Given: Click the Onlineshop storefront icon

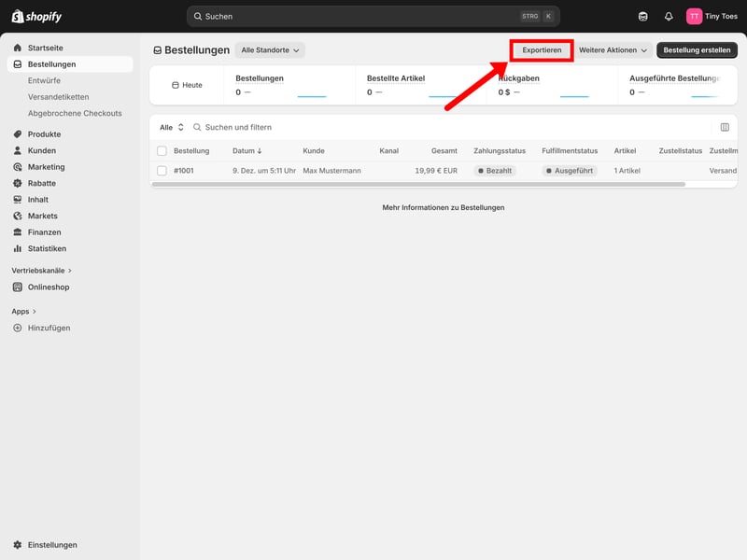Looking at the screenshot, I should click(x=18, y=287).
